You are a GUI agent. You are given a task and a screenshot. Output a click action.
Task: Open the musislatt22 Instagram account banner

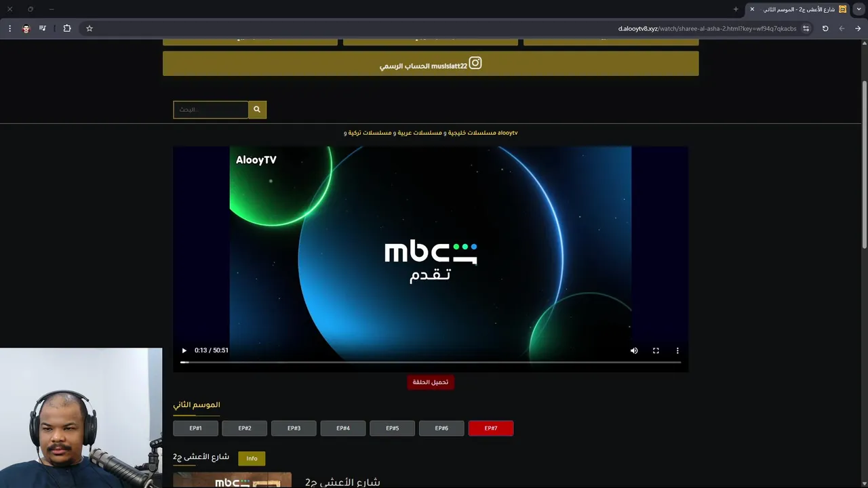431,64
